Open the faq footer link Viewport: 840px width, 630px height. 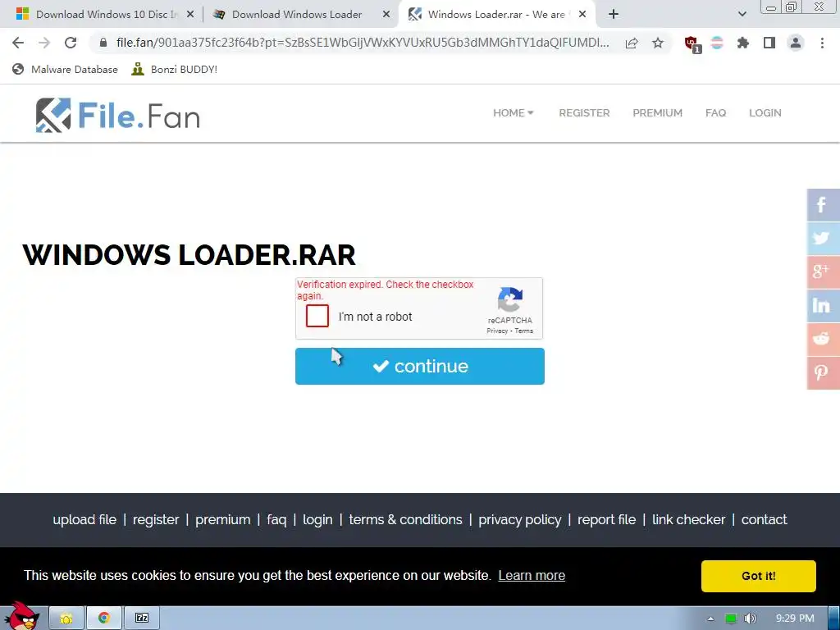click(x=276, y=519)
